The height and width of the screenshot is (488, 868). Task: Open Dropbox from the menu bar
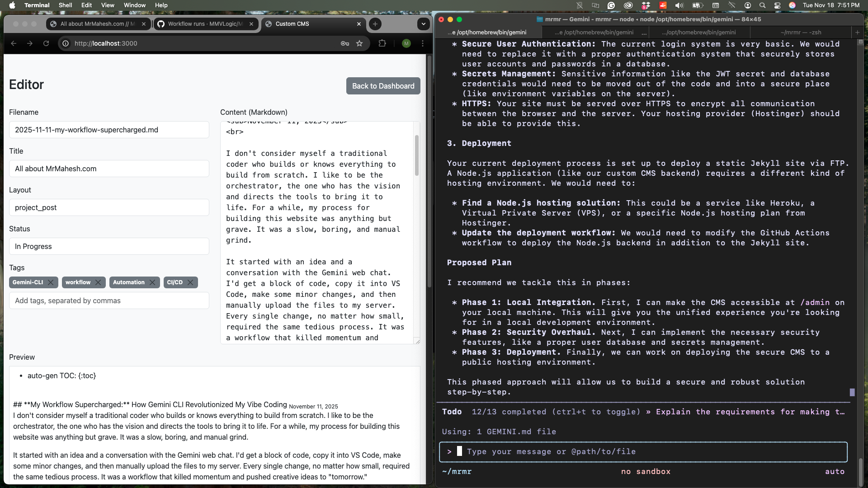coord(646,5)
